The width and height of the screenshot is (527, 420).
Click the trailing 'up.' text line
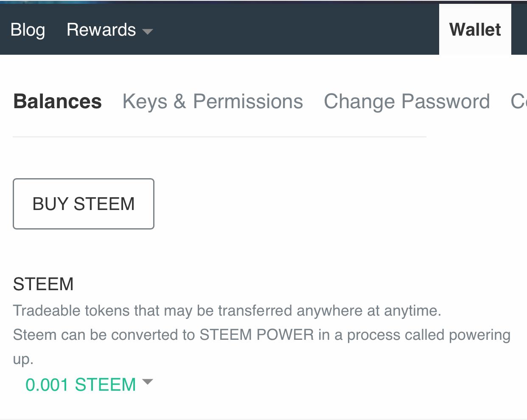tap(23, 359)
